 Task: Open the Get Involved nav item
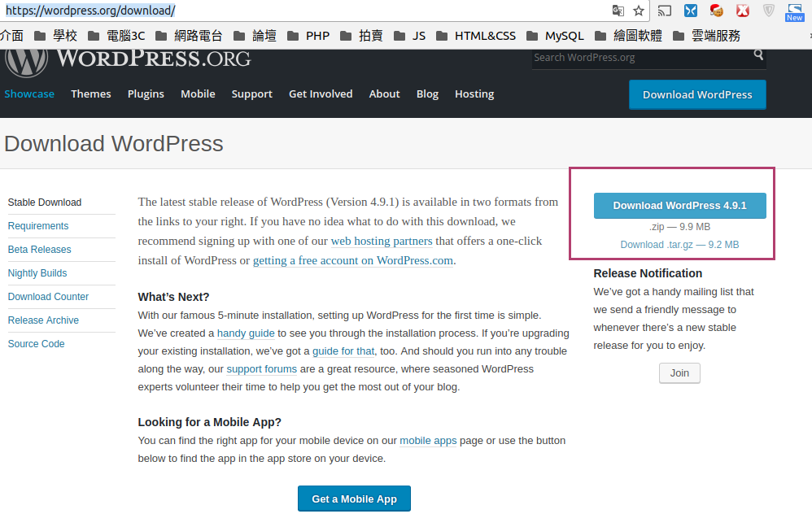(321, 94)
